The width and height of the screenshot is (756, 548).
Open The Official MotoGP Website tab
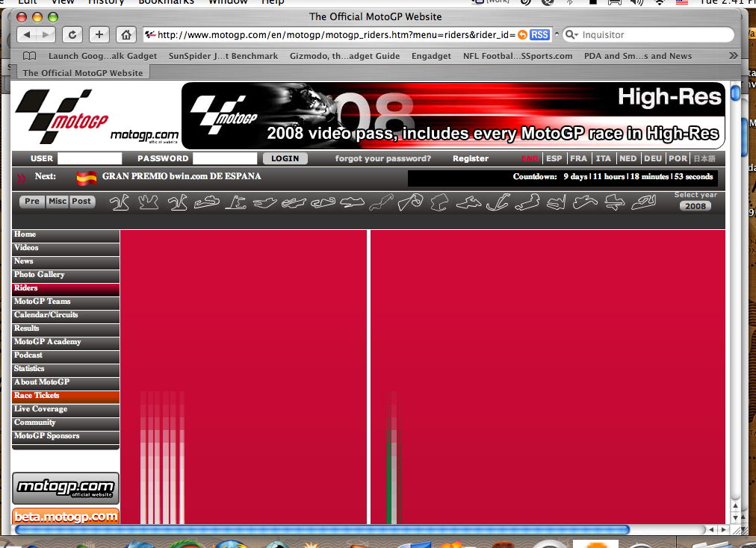(x=83, y=72)
